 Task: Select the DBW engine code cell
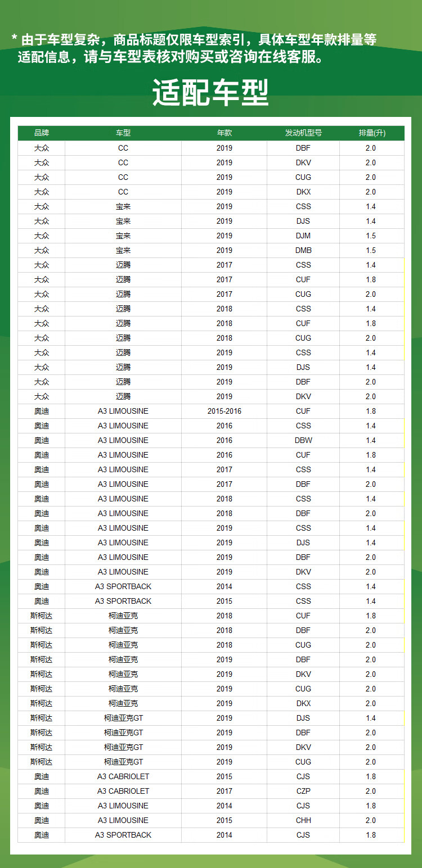coord(303,440)
